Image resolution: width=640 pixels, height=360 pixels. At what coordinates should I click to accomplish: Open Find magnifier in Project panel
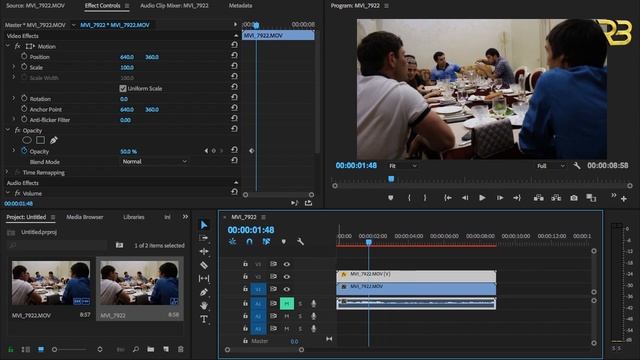[136, 349]
